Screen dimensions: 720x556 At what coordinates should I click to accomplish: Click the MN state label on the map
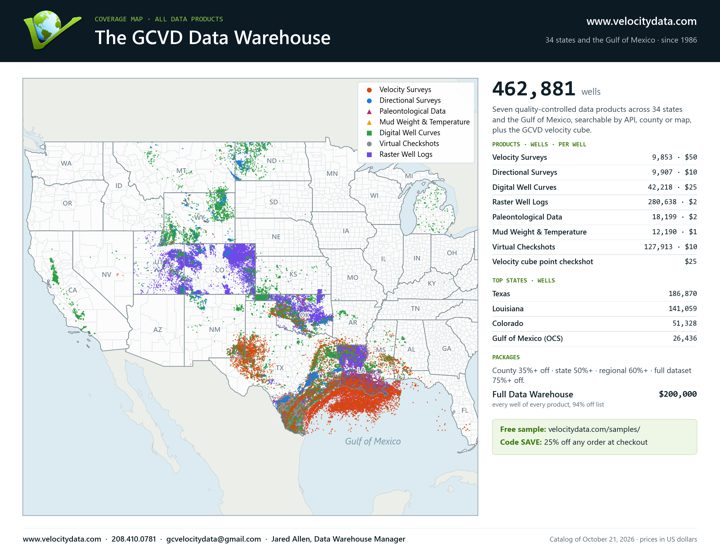coord(332,174)
